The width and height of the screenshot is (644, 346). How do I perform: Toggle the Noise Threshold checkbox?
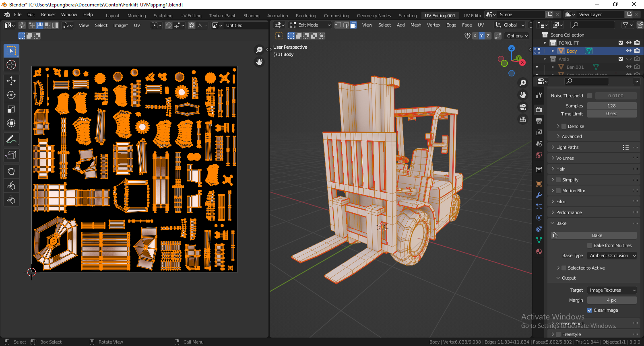(590, 96)
